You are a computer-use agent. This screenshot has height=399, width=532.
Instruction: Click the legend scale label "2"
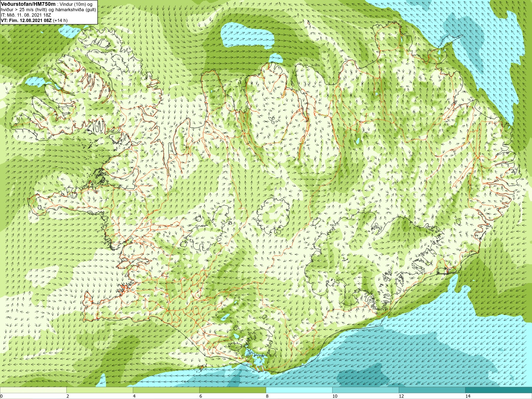68,397
